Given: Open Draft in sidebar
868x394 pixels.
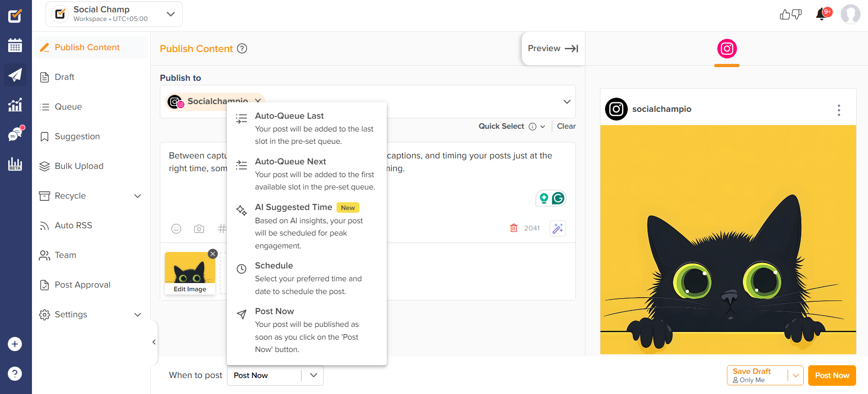Looking at the screenshot, I should (90, 77).
